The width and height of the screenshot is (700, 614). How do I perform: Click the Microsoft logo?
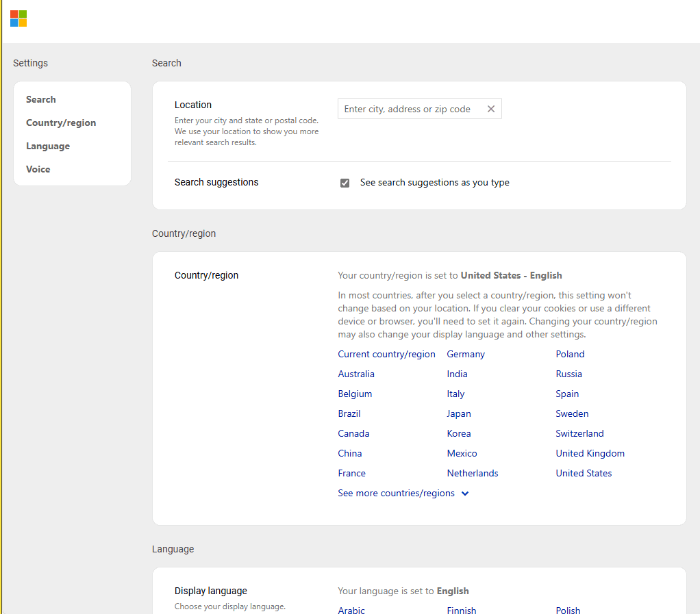(18, 18)
